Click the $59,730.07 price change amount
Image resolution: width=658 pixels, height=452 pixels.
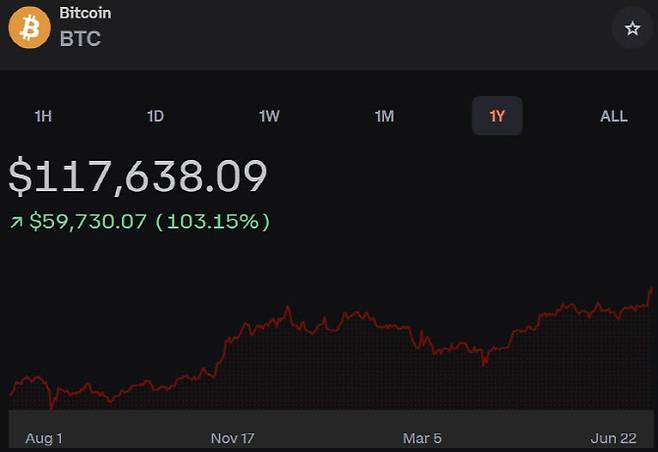click(89, 221)
